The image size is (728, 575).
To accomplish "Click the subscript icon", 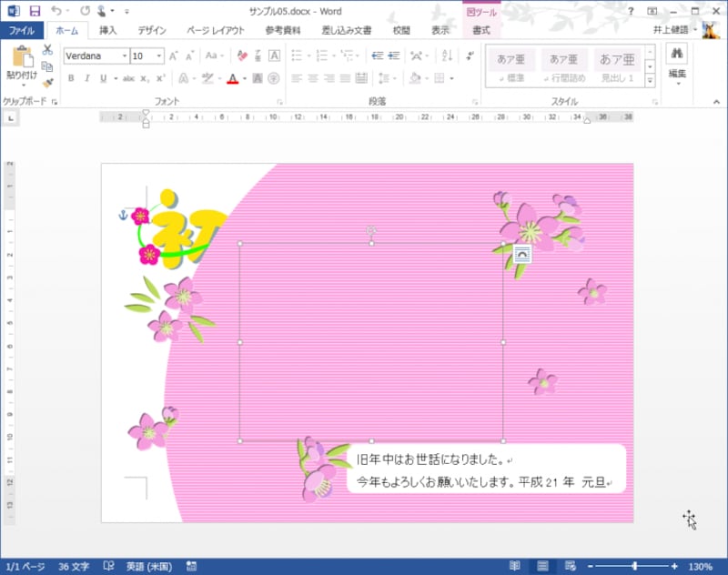I will click(144, 78).
